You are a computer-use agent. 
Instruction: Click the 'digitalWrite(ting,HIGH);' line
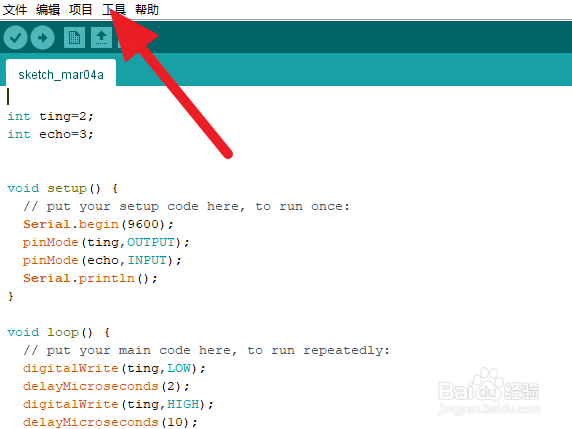click(x=118, y=404)
